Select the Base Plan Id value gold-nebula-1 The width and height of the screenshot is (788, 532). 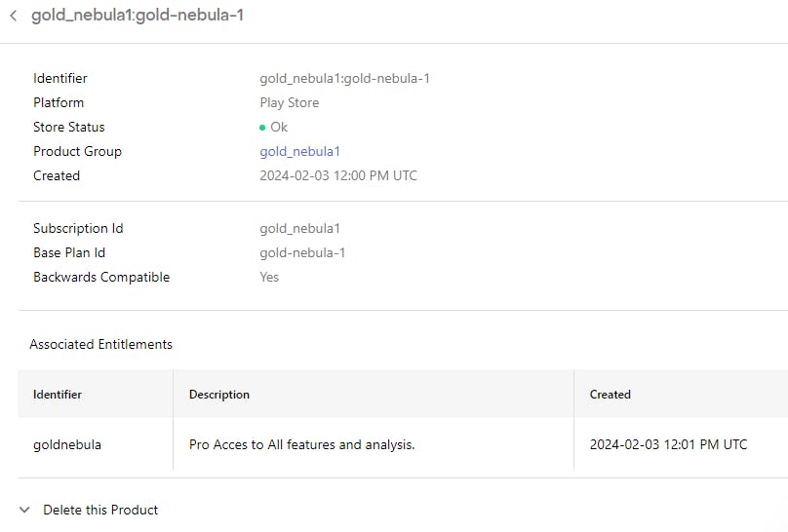(302, 252)
